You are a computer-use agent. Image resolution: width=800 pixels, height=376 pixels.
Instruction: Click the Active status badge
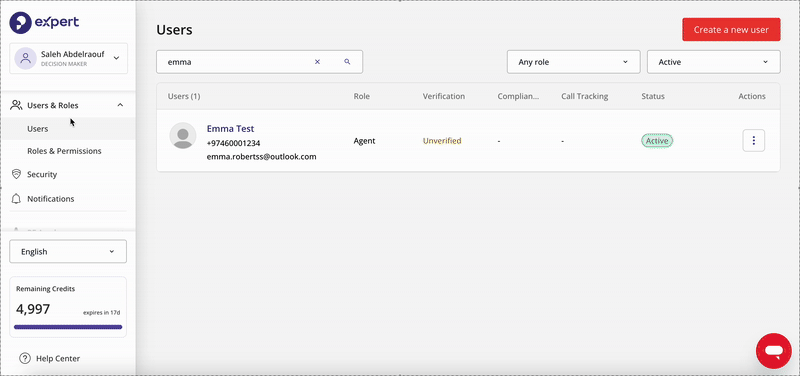click(x=657, y=141)
